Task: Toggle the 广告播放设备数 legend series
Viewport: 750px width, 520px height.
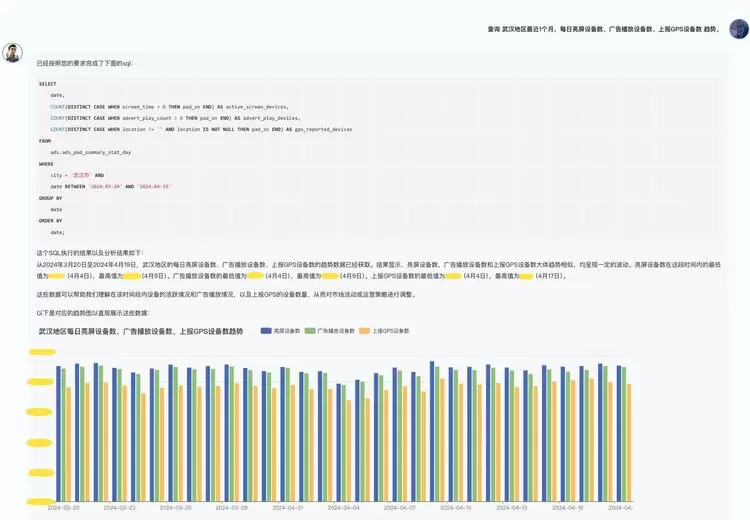Action: tap(335, 330)
